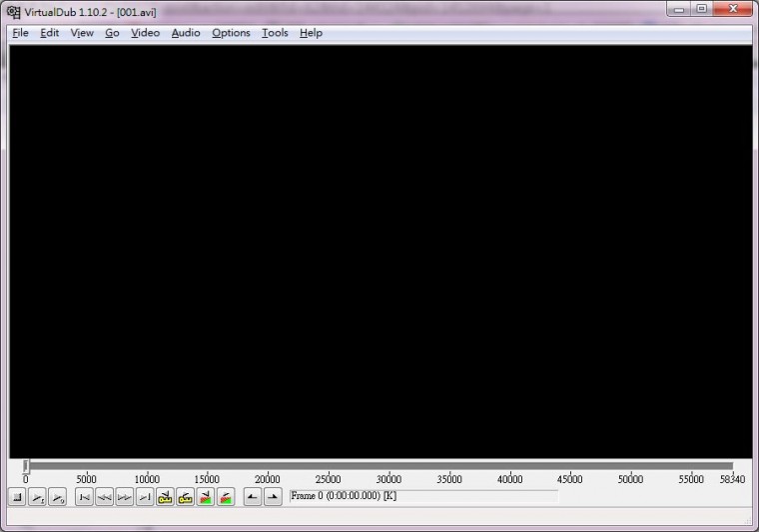Open the Tools menu
This screenshot has height=532, width=759.
pyautogui.click(x=275, y=33)
